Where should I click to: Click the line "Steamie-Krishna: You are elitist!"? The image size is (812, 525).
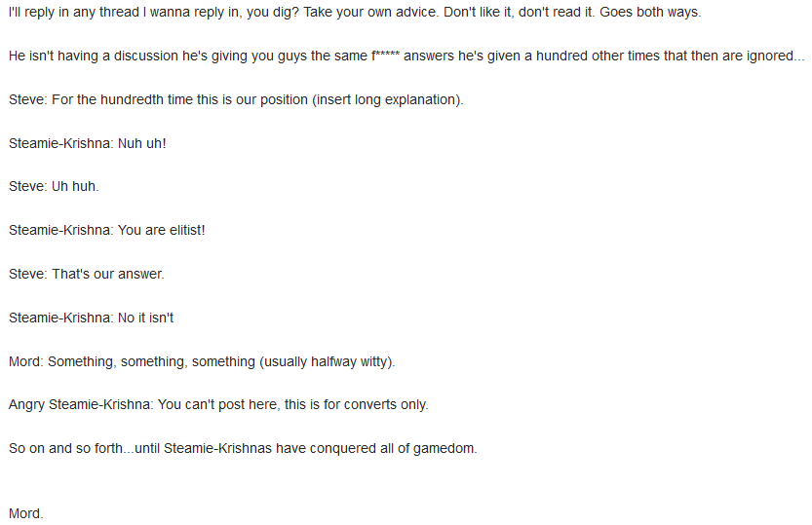(107, 231)
